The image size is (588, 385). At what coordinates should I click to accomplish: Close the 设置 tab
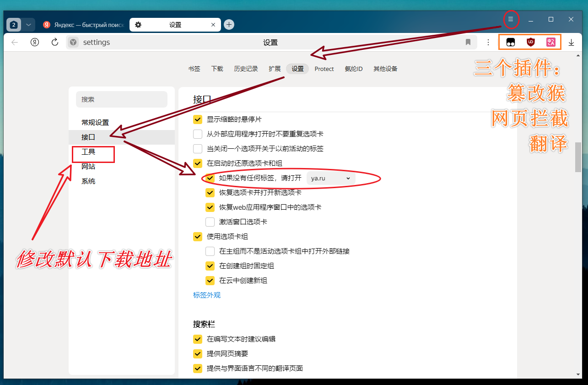pos(213,25)
